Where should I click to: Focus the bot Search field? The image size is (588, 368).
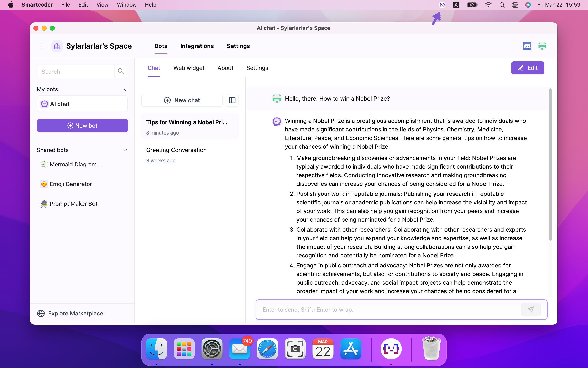pyautogui.click(x=76, y=71)
